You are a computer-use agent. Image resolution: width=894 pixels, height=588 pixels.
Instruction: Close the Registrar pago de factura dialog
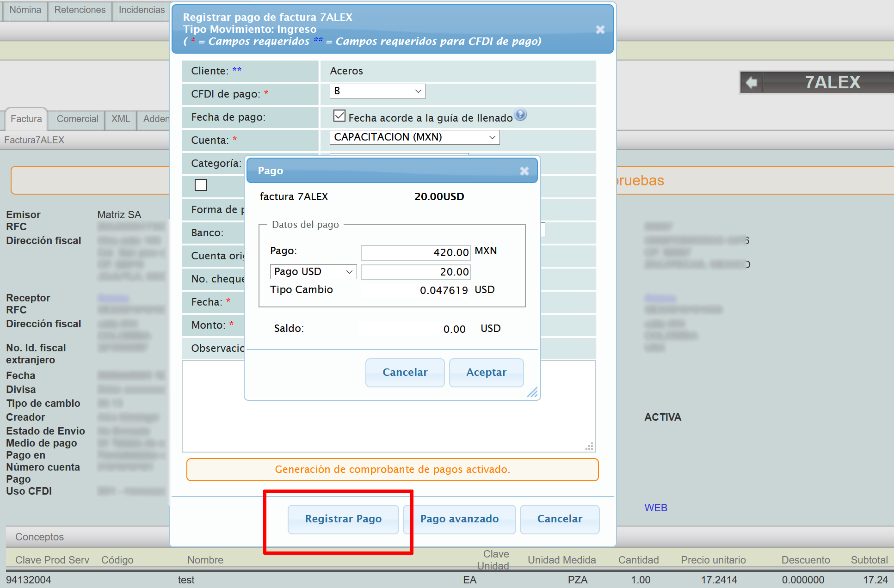tap(600, 30)
